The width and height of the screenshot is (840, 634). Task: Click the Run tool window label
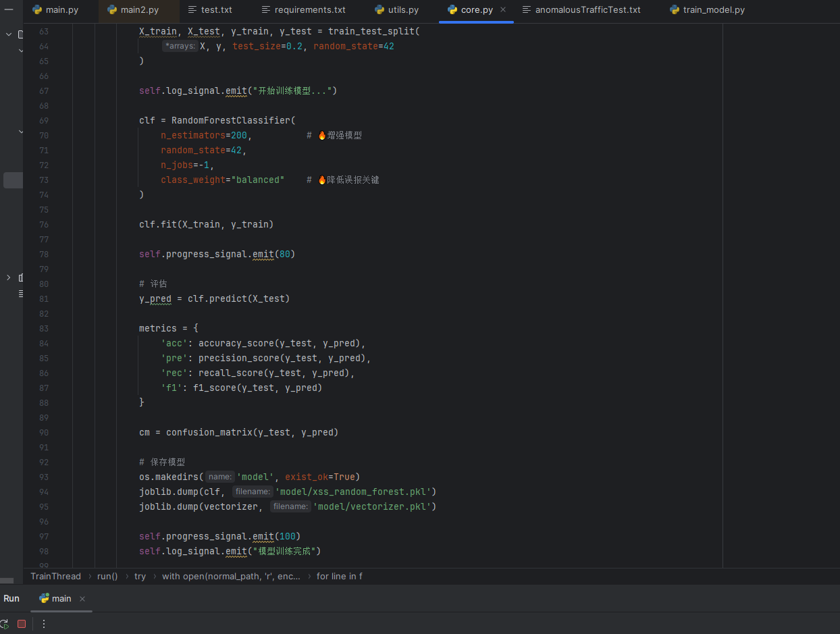point(11,599)
